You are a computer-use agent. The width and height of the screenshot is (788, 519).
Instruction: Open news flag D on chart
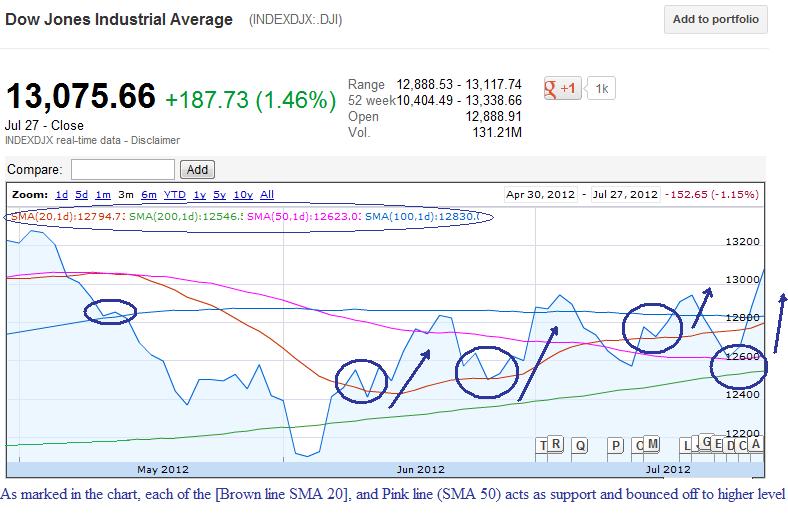pos(730,446)
